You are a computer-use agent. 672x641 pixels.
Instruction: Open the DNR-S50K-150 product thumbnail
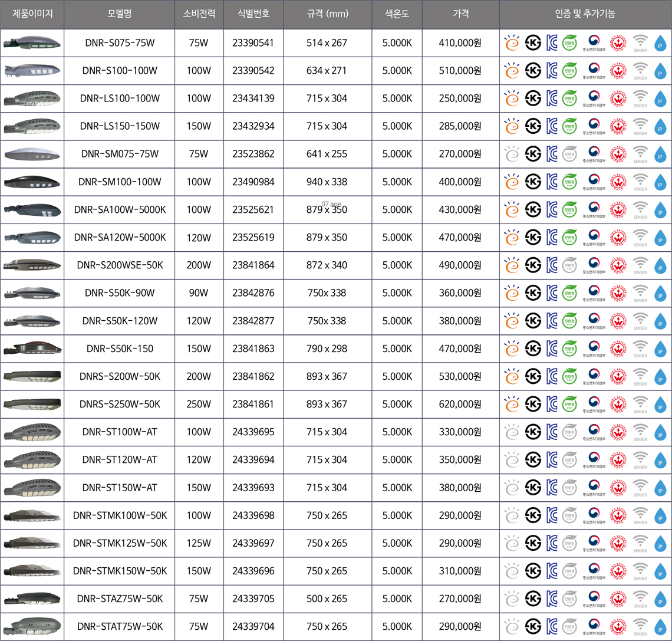(32, 348)
